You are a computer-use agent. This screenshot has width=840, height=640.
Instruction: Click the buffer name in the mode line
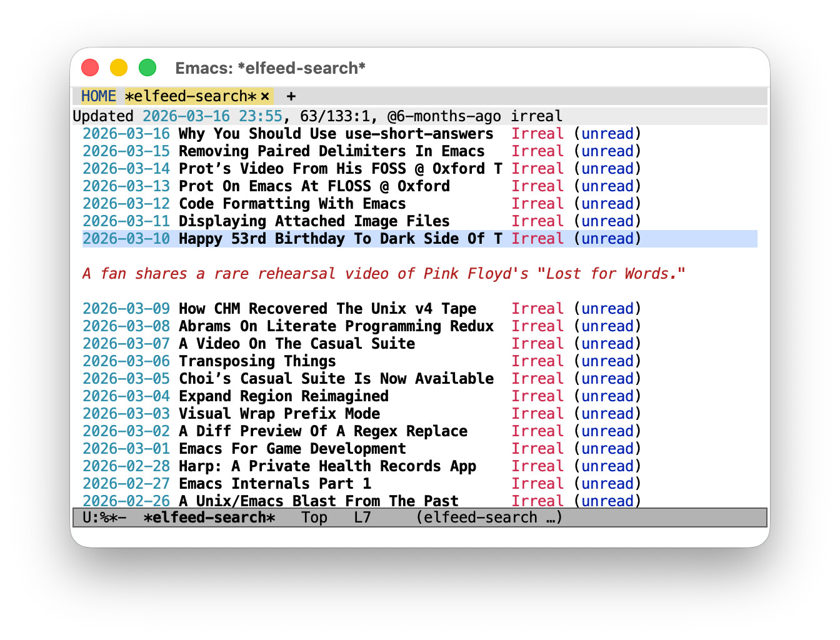[209, 517]
